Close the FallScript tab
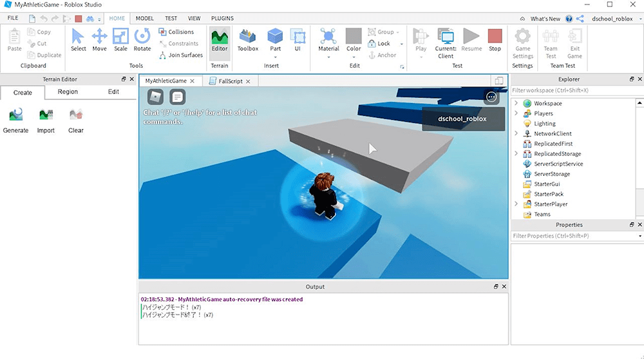This screenshot has width=644, height=359. click(248, 81)
